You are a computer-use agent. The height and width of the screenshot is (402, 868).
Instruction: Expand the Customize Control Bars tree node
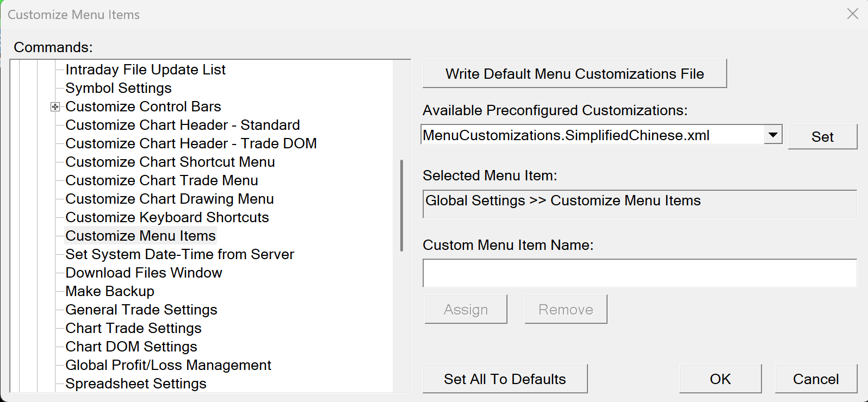coord(55,107)
